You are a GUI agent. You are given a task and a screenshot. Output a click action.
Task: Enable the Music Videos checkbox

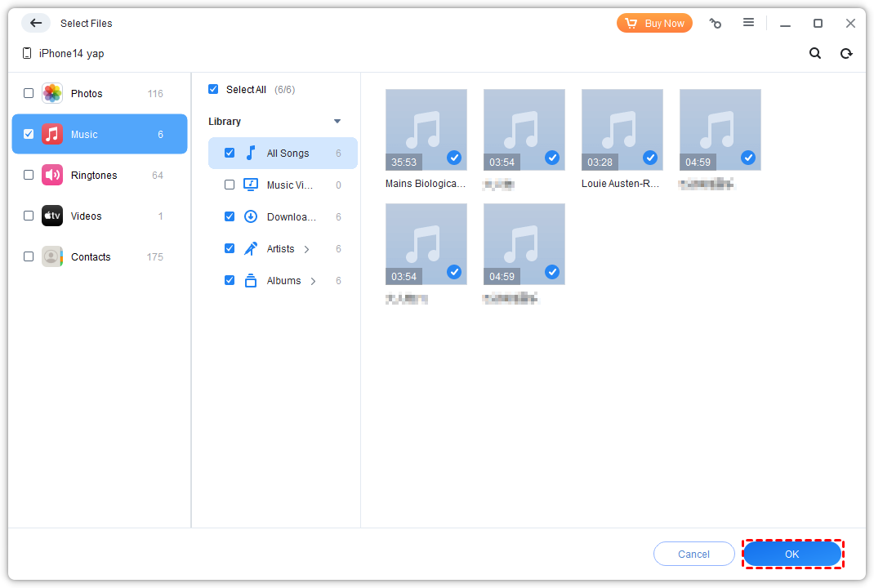(230, 185)
